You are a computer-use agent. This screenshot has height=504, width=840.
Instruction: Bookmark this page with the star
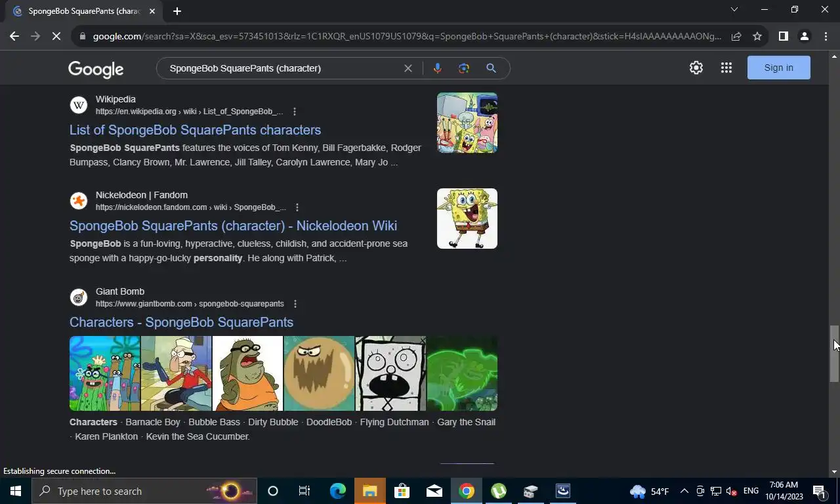point(757,36)
